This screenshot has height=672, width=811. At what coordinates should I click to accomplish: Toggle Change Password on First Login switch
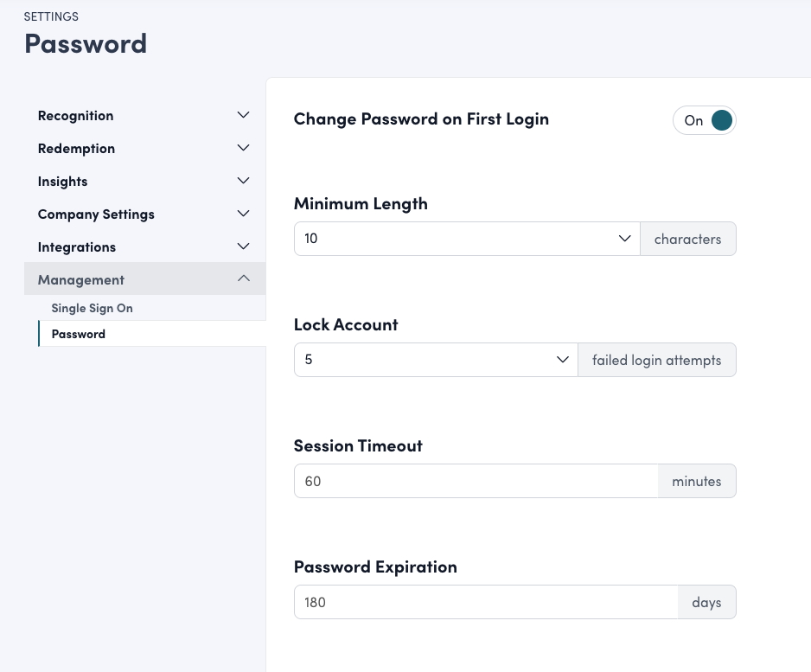pos(704,121)
